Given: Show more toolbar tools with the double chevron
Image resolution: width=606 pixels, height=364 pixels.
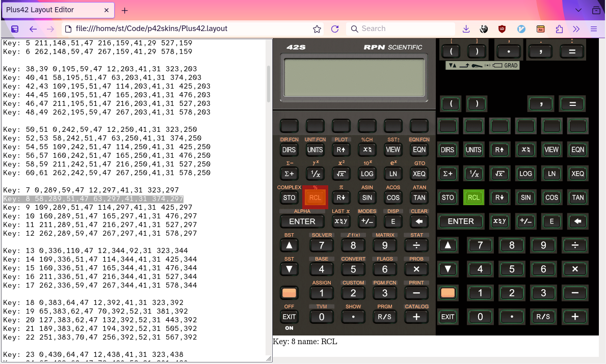Looking at the screenshot, I should click(576, 29).
